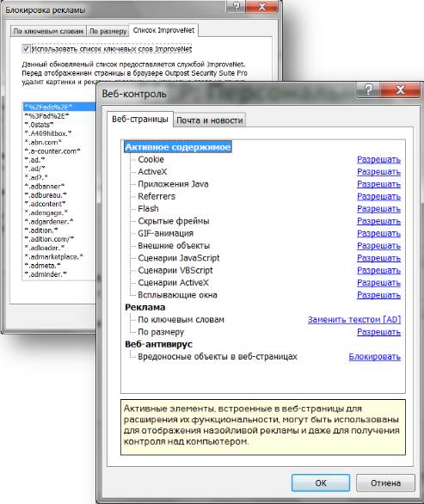Screen dimensions: 424x504
Task: Click 'Разрешать' link for Cookie
Action: 378,159
